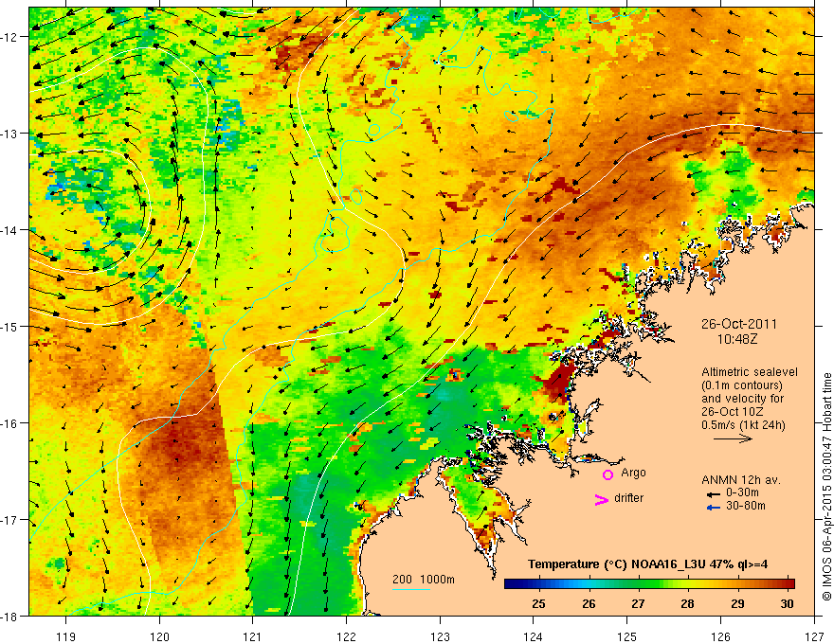Click the 123 longitude axis label
This screenshot has width=834, height=644.
[x=440, y=636]
